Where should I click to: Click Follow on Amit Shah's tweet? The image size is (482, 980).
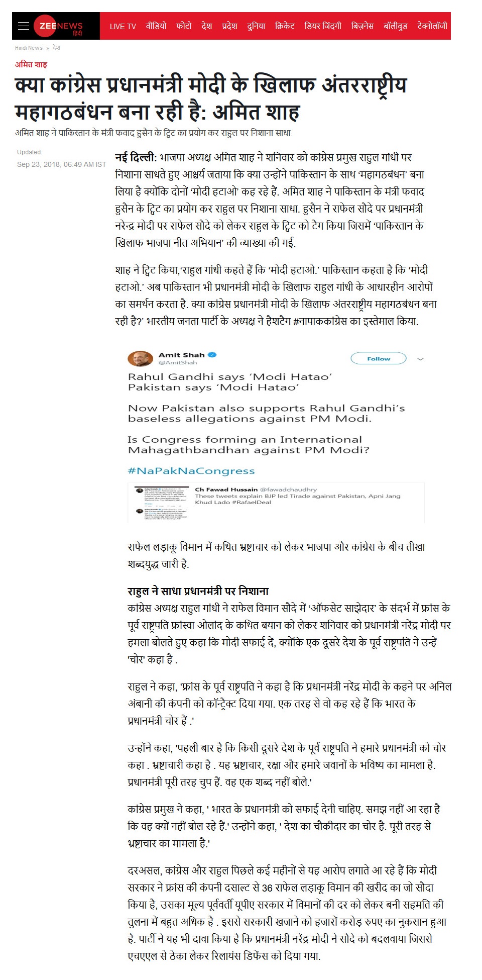378,358
